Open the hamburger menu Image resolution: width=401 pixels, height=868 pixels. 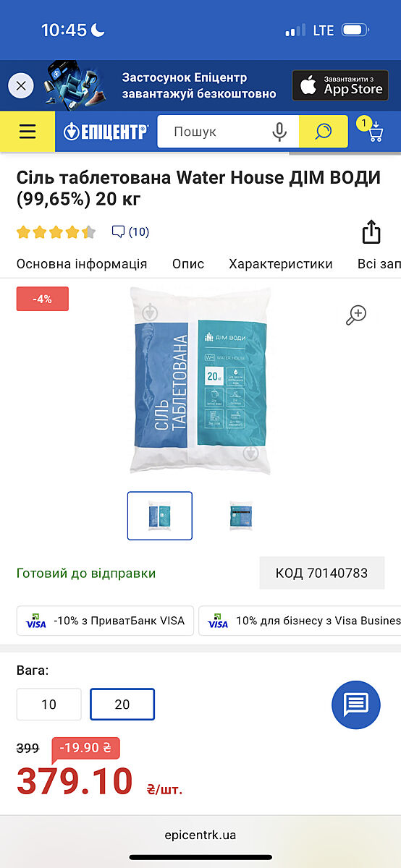28,131
